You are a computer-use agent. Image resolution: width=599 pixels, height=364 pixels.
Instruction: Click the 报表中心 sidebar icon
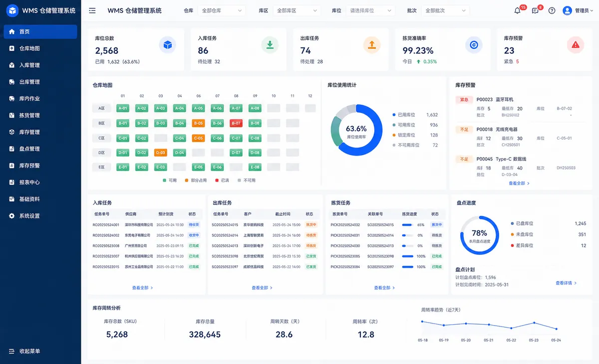tap(12, 182)
